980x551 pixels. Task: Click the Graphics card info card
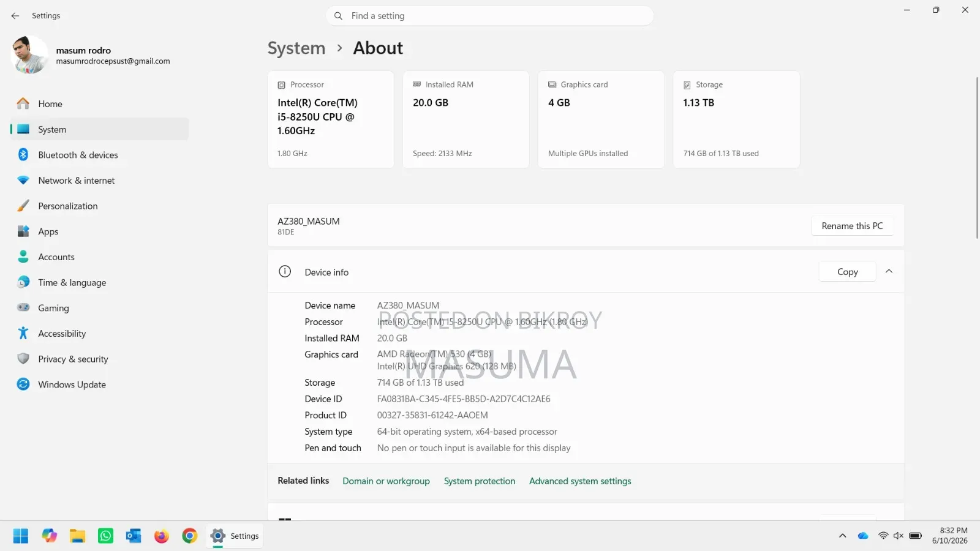[x=601, y=119]
